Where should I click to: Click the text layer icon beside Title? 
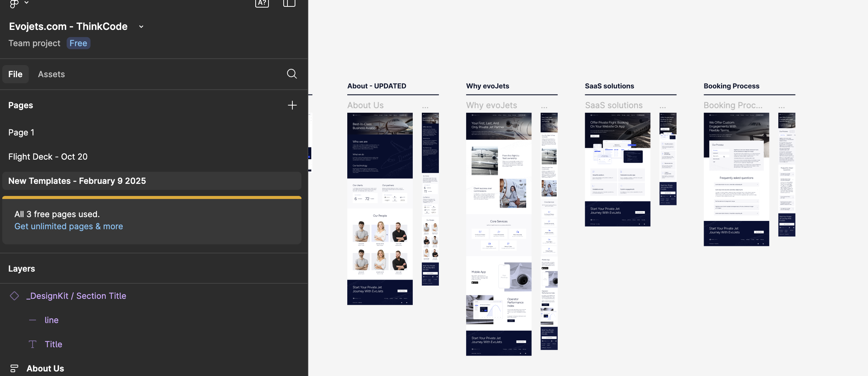click(33, 344)
